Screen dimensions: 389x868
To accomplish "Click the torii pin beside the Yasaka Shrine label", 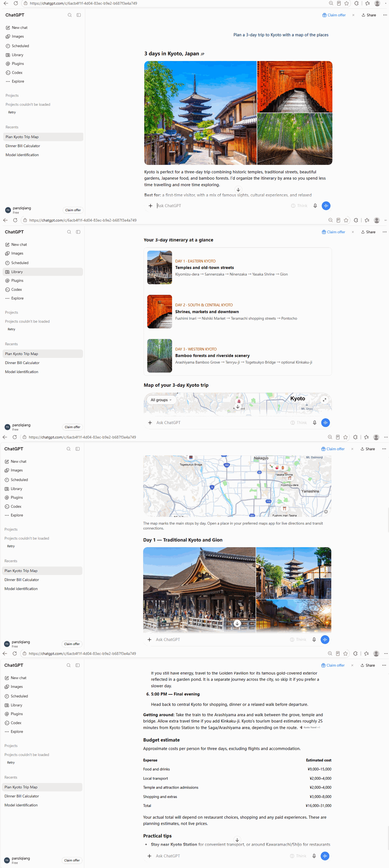I will pyautogui.click(x=290, y=478).
